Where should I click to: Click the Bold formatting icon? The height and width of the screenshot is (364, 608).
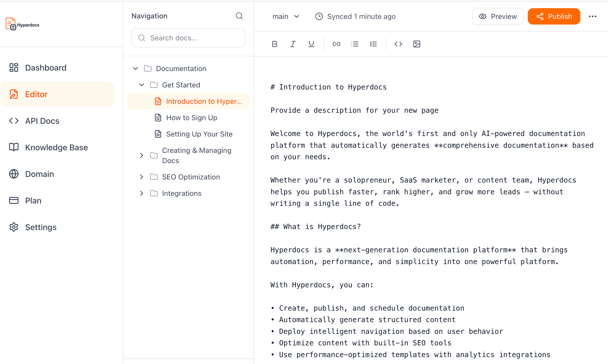[275, 44]
